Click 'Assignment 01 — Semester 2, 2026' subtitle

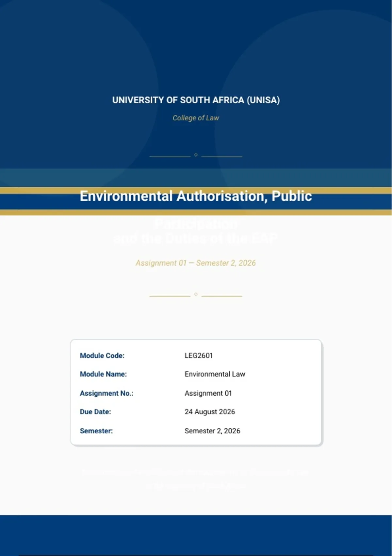[x=196, y=263]
